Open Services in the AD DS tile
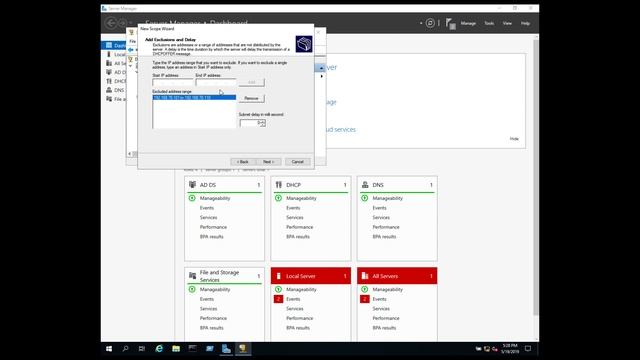Screen dimensions: 640x360 pyautogui.click(x=209, y=218)
